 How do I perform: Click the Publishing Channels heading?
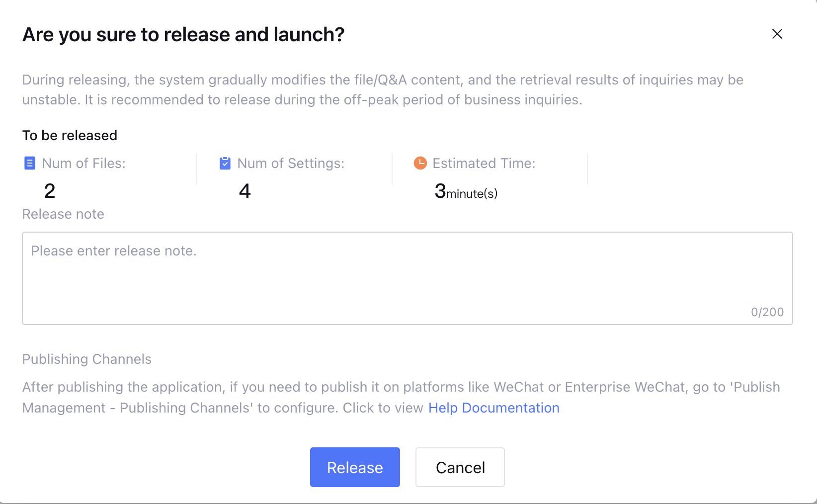tap(87, 359)
